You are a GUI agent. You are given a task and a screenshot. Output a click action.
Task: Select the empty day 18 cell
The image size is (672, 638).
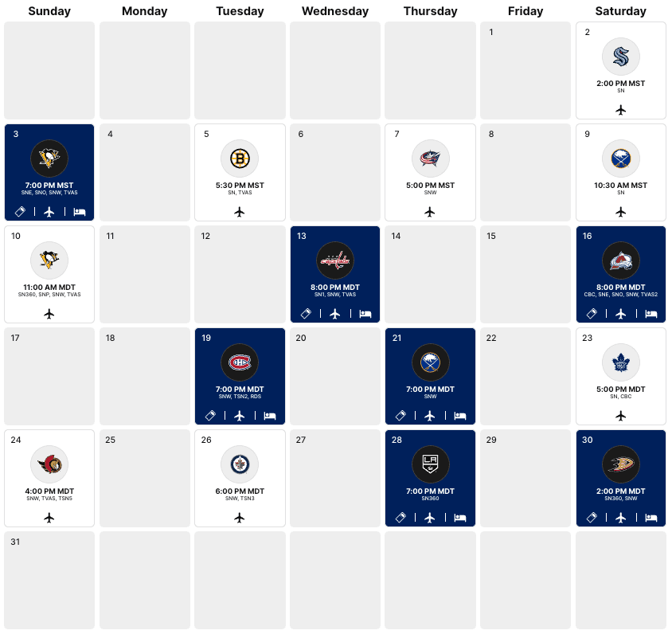click(x=145, y=376)
